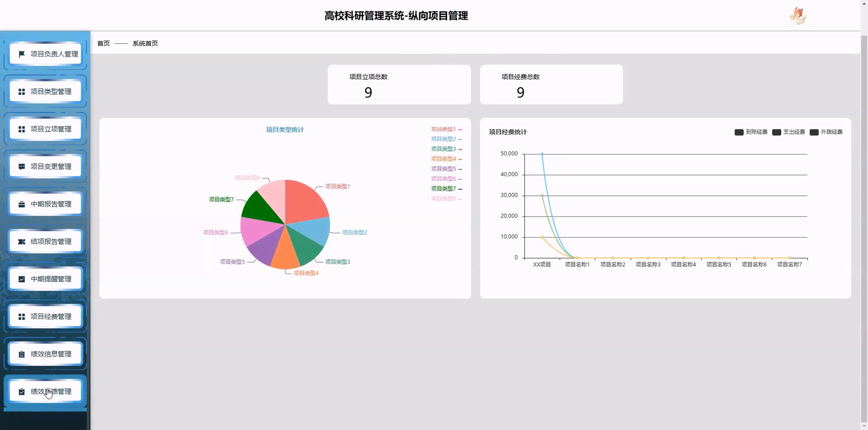Screen dimensions: 868x430
Task: Click the grid icon beside 项目类型管理
Action: point(21,92)
